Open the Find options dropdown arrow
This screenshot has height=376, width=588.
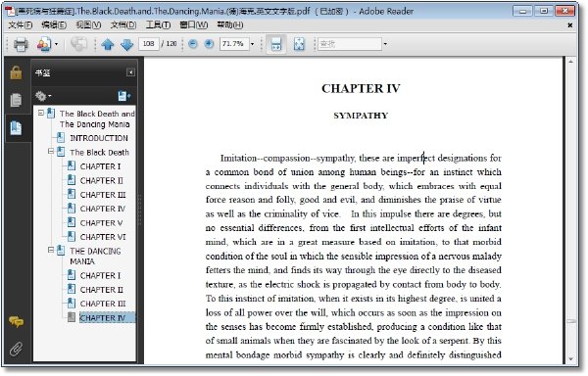click(385, 44)
